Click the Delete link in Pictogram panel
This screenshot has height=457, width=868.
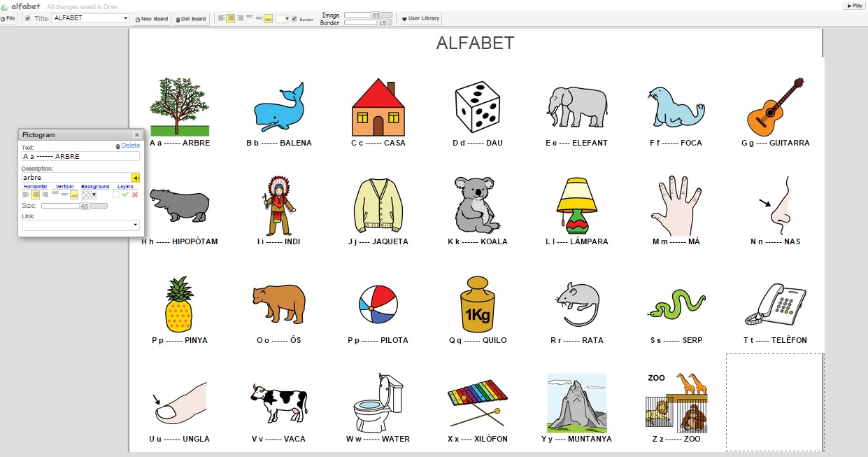click(127, 146)
